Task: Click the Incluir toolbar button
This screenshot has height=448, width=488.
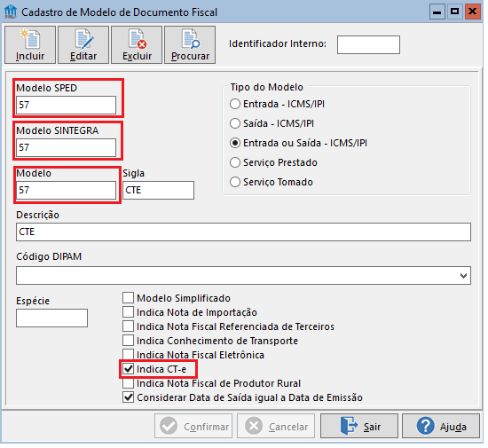Action: point(30,45)
